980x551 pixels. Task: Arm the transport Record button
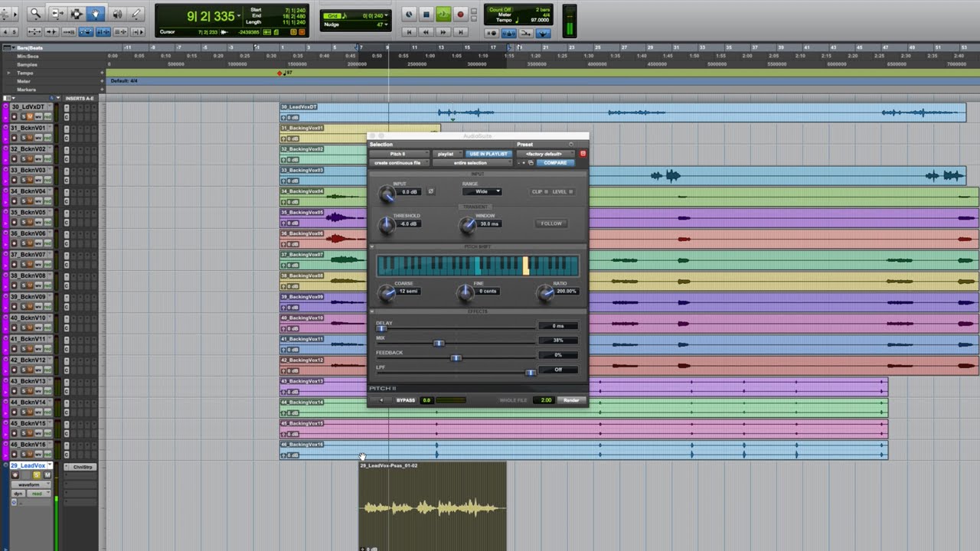pos(460,14)
